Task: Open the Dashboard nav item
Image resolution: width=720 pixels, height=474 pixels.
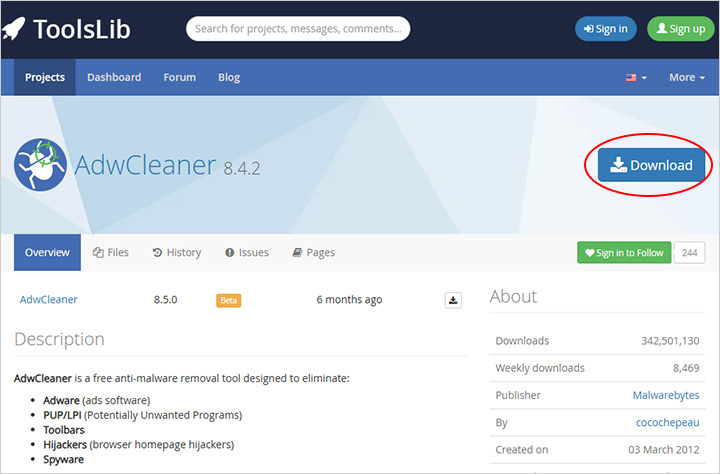Action: (x=114, y=77)
